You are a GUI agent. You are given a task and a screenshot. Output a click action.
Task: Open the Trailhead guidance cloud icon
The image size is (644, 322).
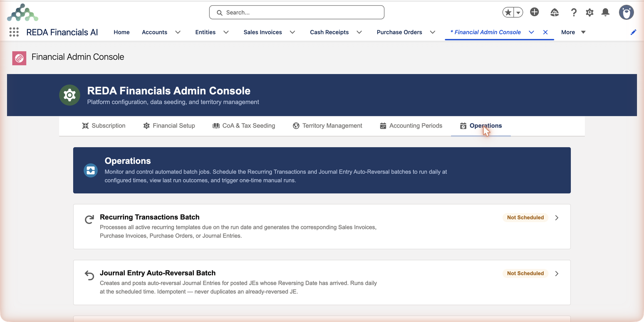[555, 12]
